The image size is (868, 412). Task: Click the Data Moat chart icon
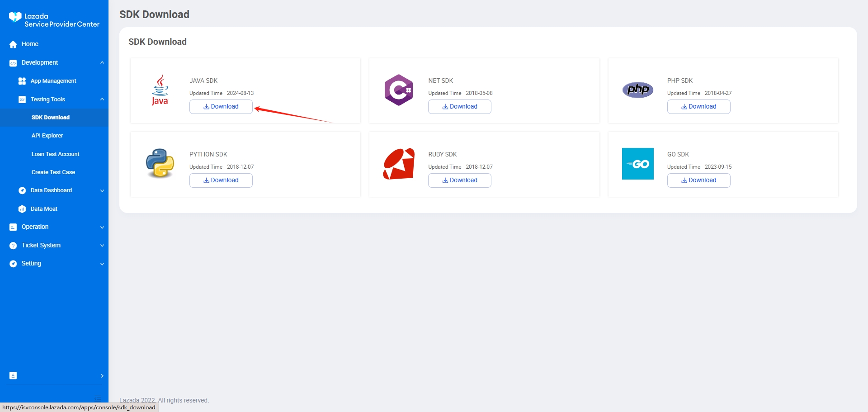22,209
